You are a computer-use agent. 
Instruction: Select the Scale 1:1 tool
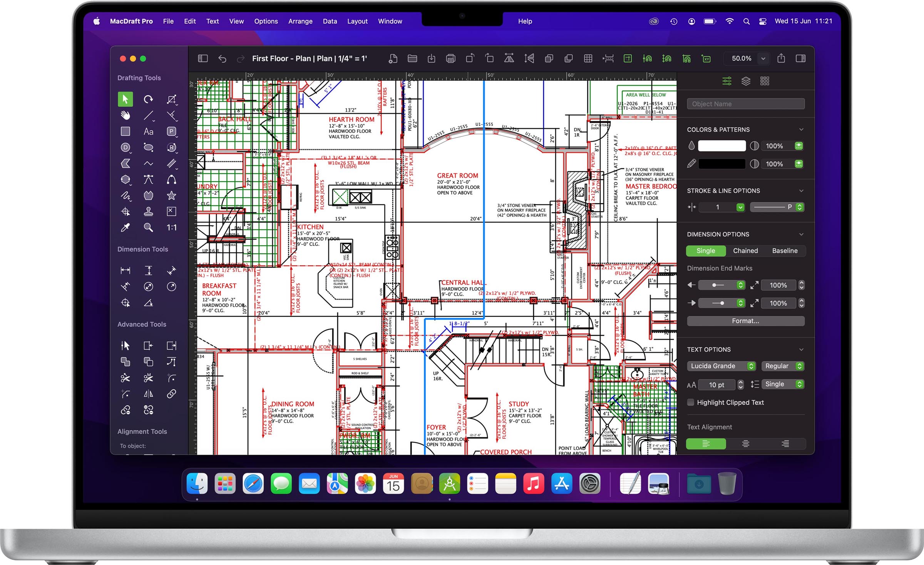click(x=172, y=228)
